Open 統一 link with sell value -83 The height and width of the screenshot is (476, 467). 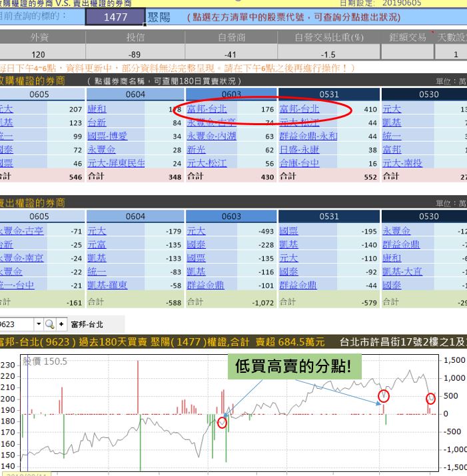click(x=97, y=272)
